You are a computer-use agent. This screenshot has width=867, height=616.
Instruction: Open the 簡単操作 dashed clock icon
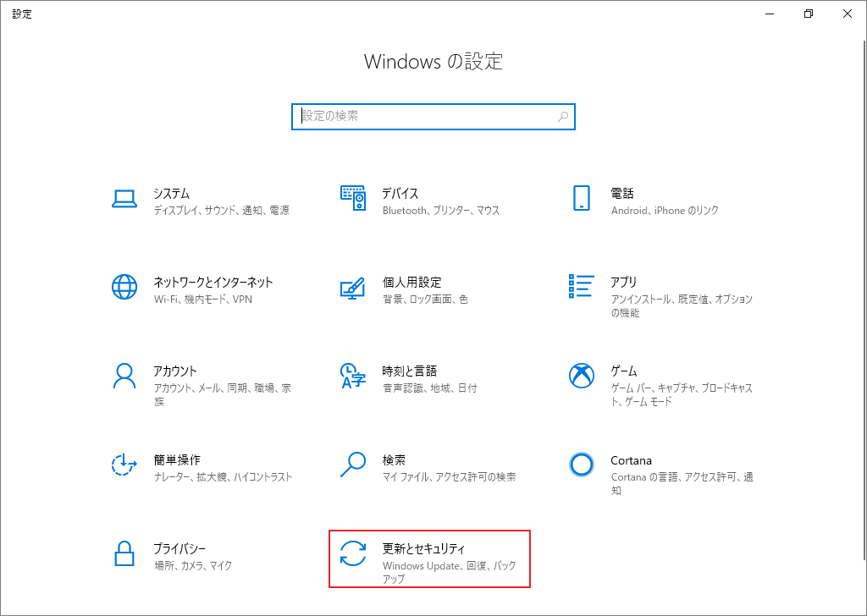click(124, 465)
